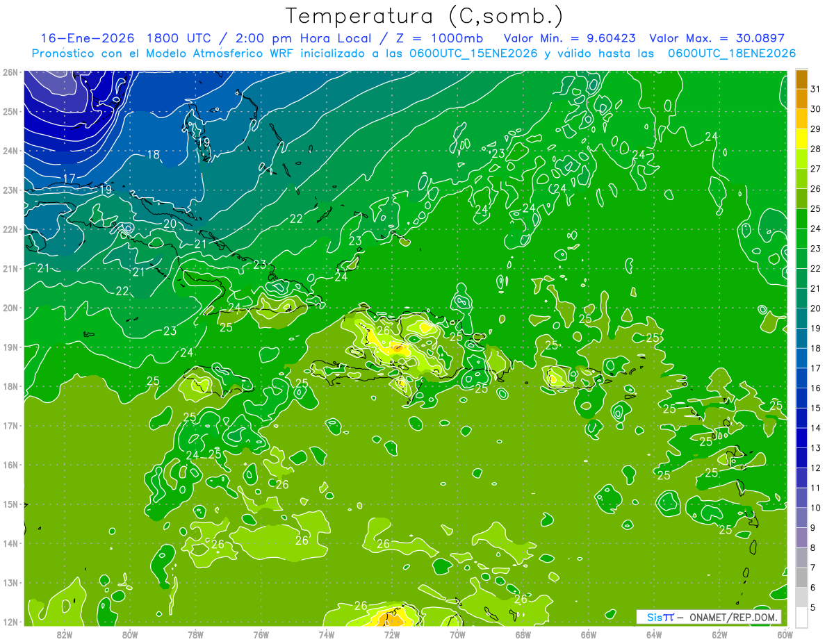Click the '76W' longitude axis label
The image size is (834, 644).
[261, 634]
